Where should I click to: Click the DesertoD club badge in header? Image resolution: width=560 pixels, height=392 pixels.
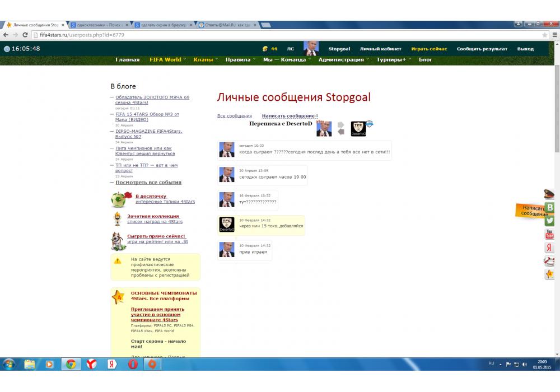coord(358,129)
